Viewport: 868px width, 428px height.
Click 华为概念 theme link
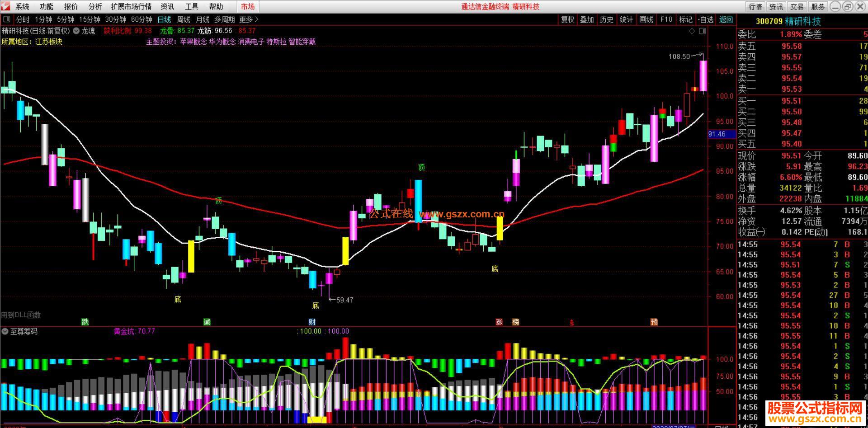coord(222,42)
